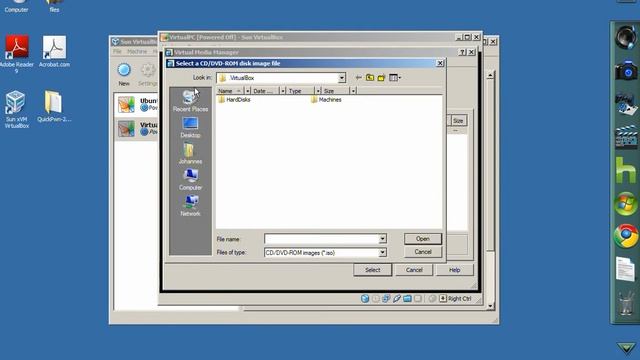
Task: Sort files by the Name column header
Action: tap(230, 91)
